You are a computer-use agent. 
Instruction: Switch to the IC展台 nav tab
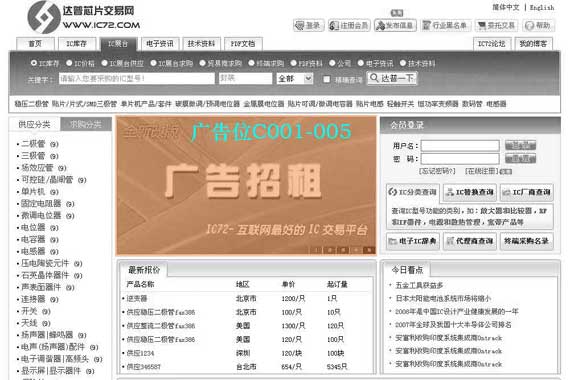click(118, 44)
